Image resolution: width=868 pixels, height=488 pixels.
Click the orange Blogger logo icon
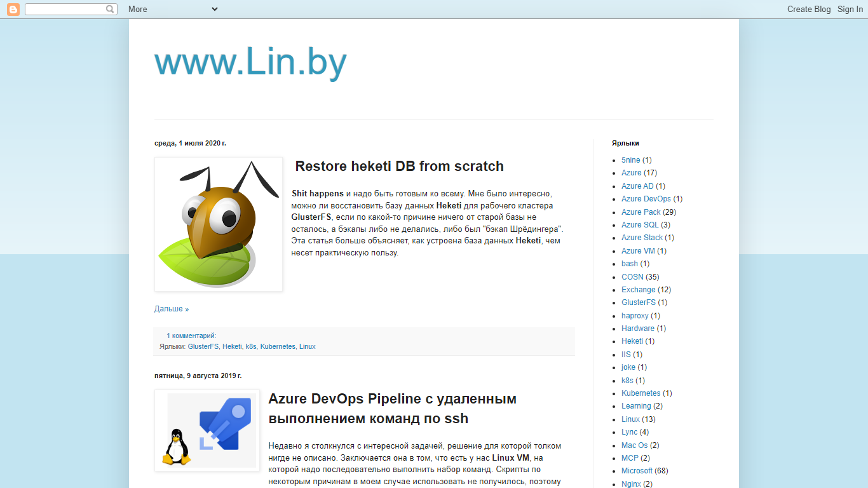click(x=13, y=9)
